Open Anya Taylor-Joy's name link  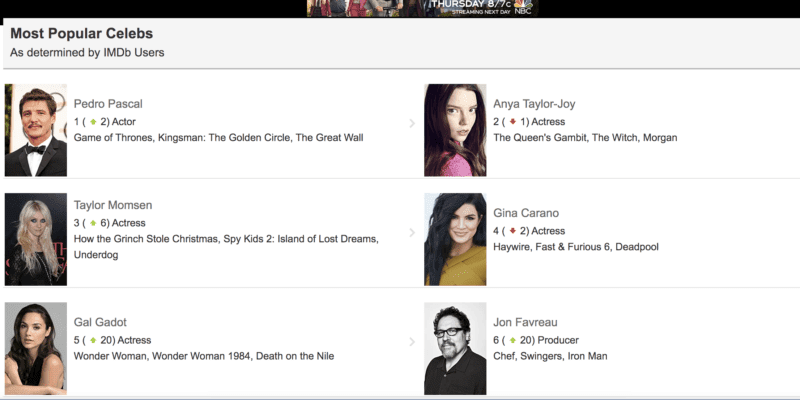point(534,104)
